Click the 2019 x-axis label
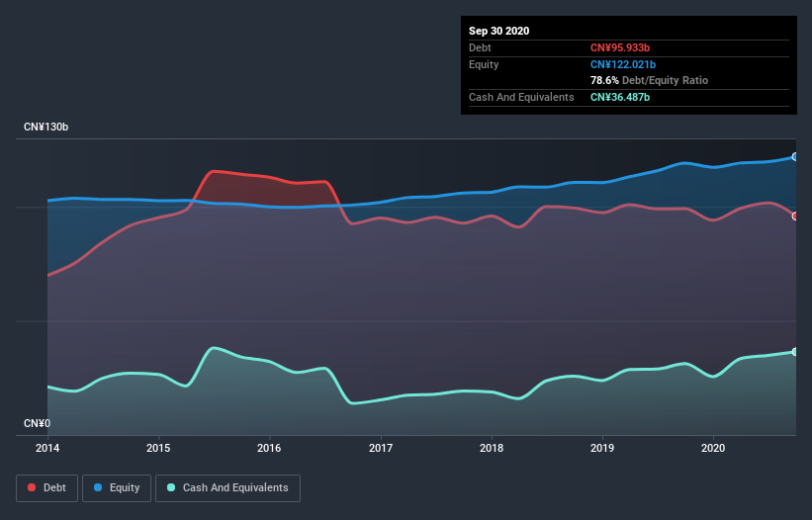 pyautogui.click(x=602, y=448)
